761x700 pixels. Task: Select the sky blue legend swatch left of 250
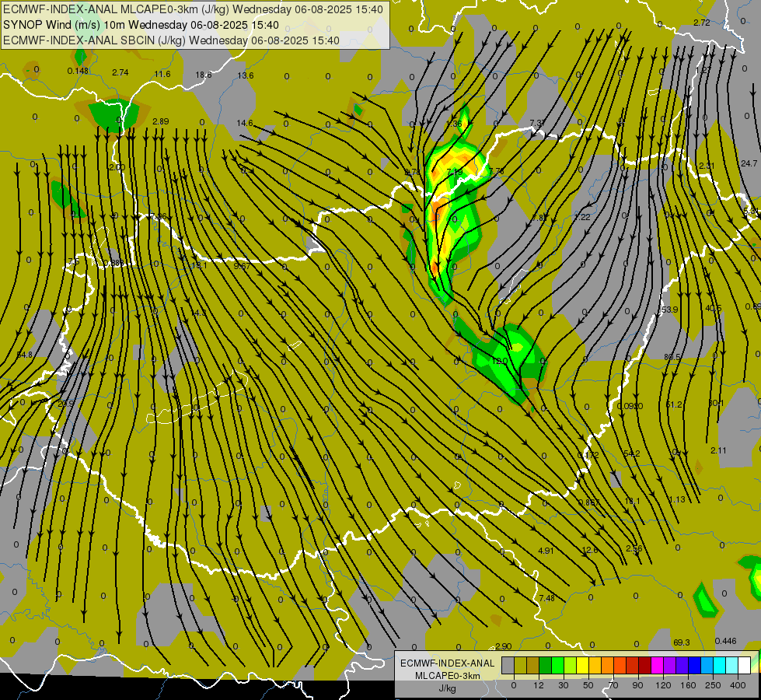click(x=707, y=666)
